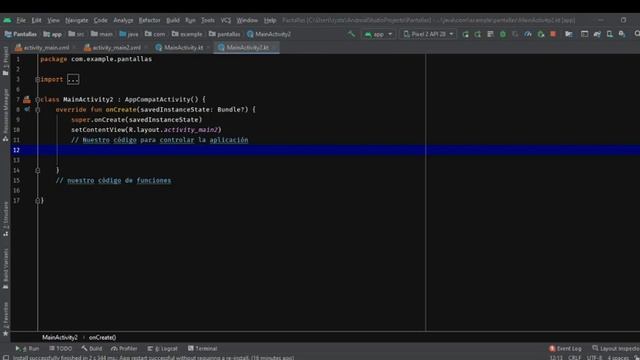Click the Profile app icon
This screenshot has height=360, width=640.
click(528, 34)
